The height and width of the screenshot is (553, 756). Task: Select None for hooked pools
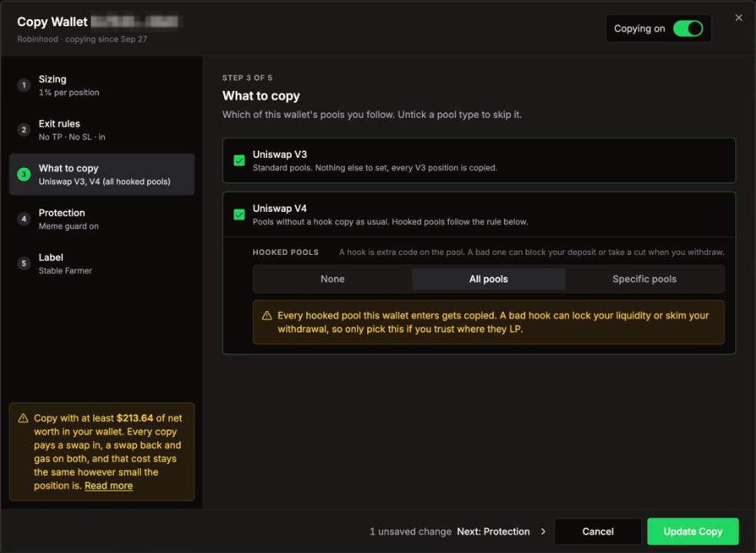tap(333, 279)
